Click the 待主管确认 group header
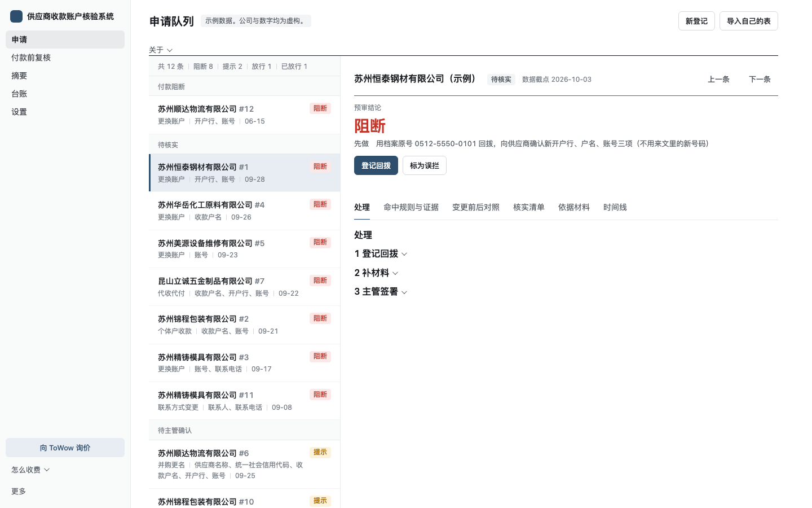812x508 pixels. [x=244, y=430]
